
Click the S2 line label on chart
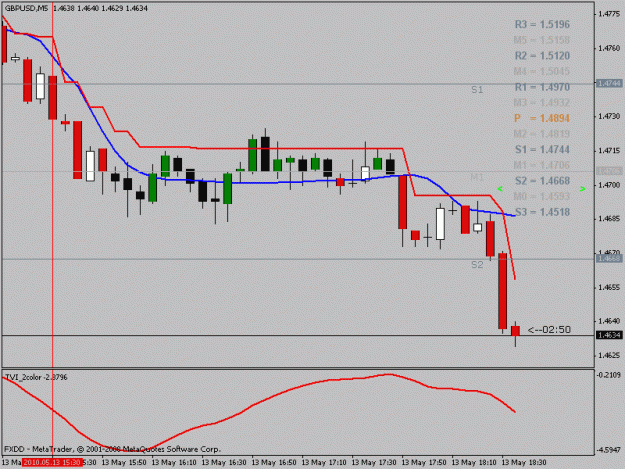click(477, 265)
